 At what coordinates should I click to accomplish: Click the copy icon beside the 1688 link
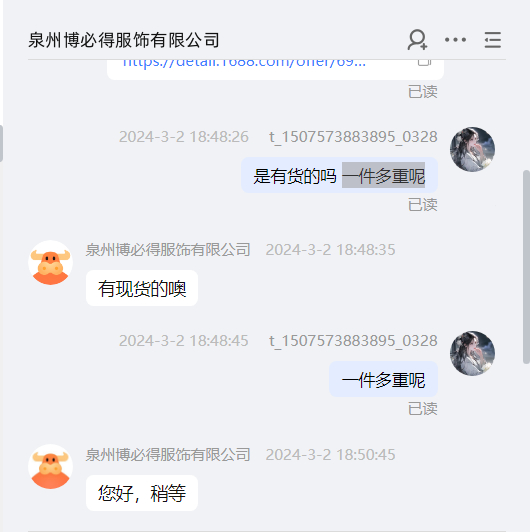pyautogui.click(x=424, y=62)
